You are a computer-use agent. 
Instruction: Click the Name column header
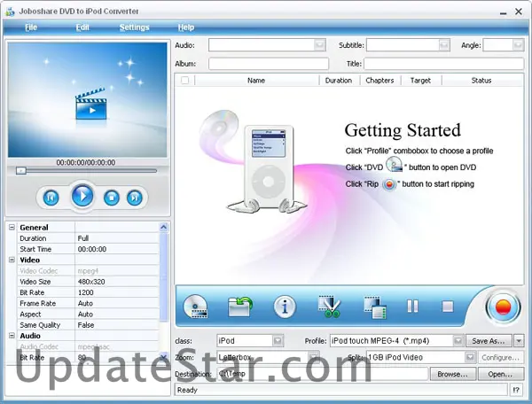tap(256, 81)
